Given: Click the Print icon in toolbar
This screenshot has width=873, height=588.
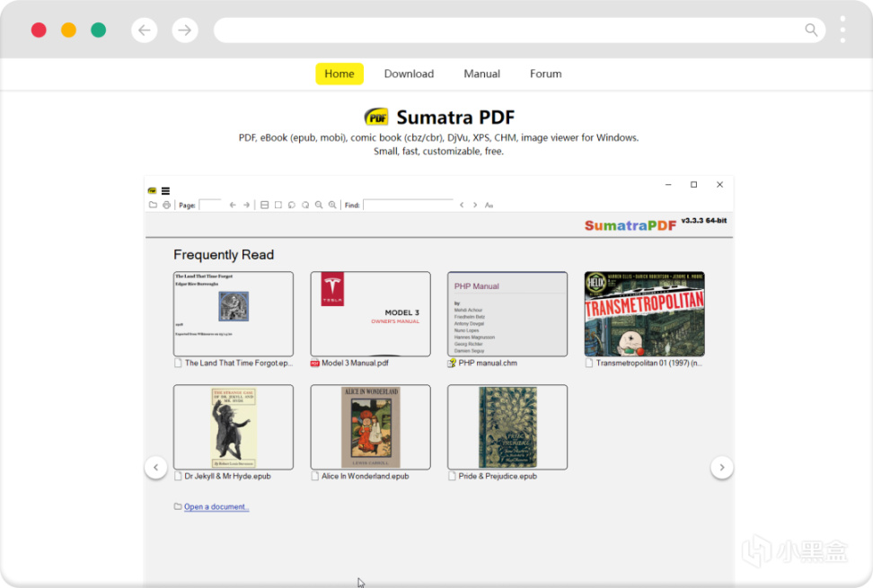Looking at the screenshot, I should pyautogui.click(x=166, y=205).
